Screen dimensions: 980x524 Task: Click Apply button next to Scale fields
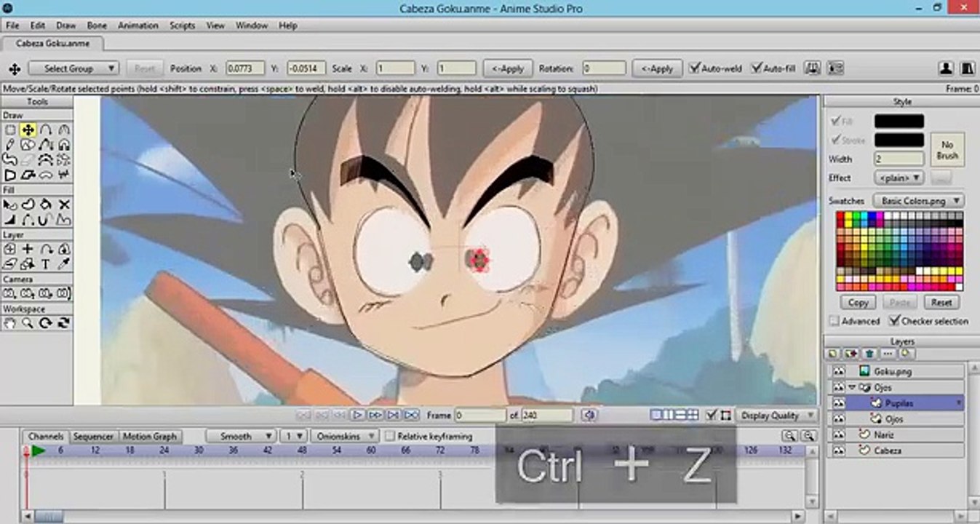pos(508,68)
